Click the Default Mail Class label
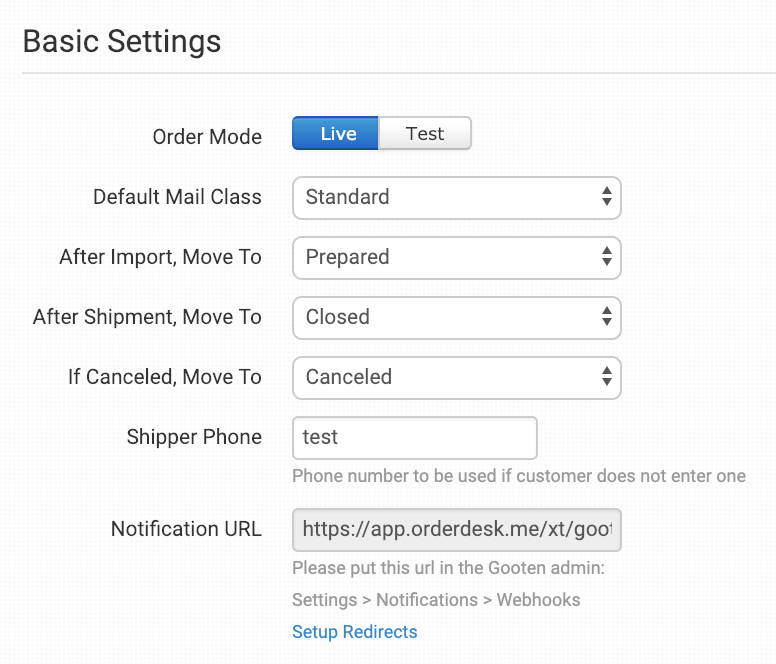776x664 pixels. (177, 197)
